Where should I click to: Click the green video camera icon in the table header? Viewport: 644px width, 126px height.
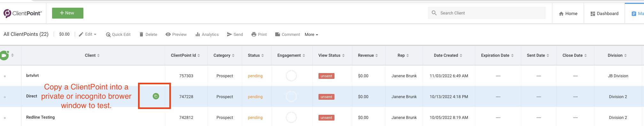coord(4,55)
